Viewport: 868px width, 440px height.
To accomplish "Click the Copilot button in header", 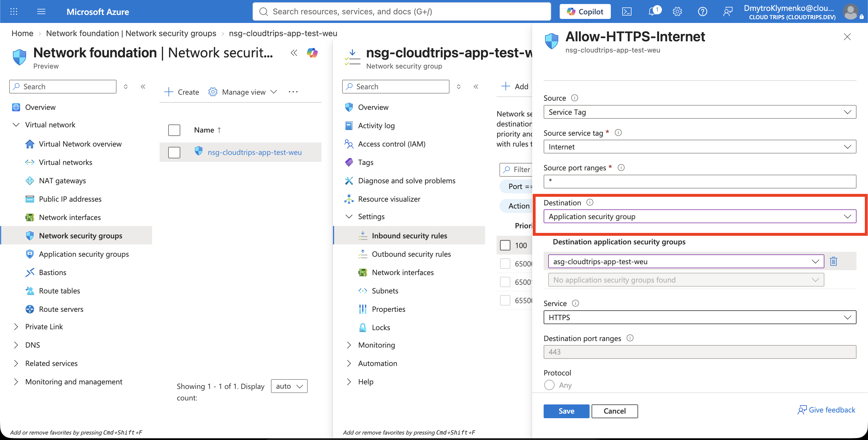I will (585, 12).
